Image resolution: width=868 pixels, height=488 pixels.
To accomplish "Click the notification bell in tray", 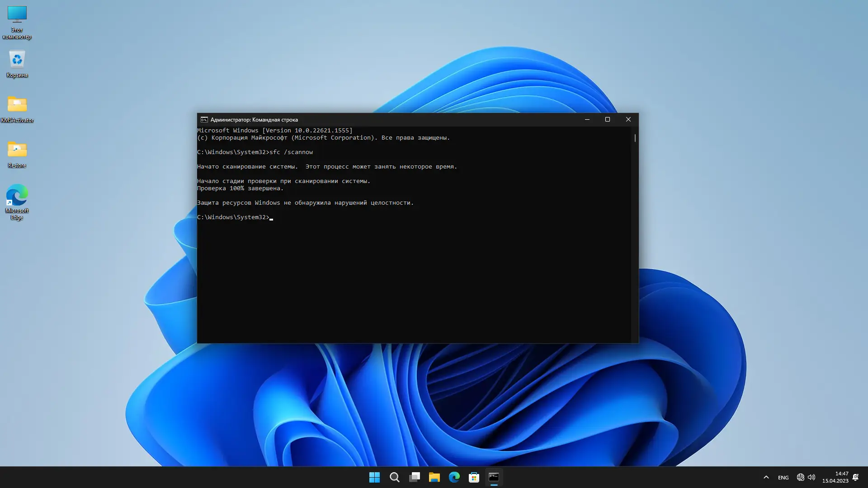I will click(855, 477).
